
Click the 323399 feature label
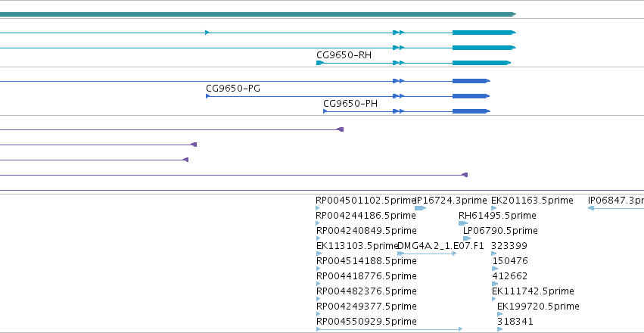click(509, 246)
